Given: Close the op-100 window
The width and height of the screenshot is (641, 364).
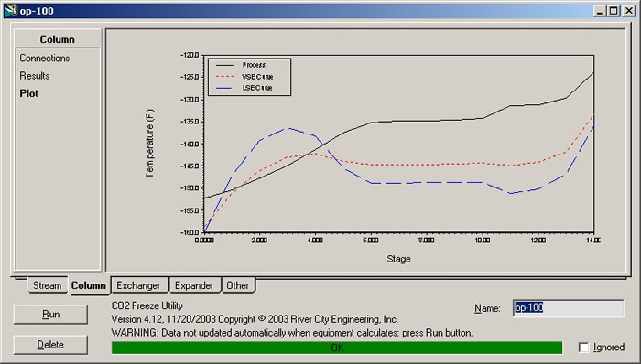Looking at the screenshot, I should [x=629, y=11].
